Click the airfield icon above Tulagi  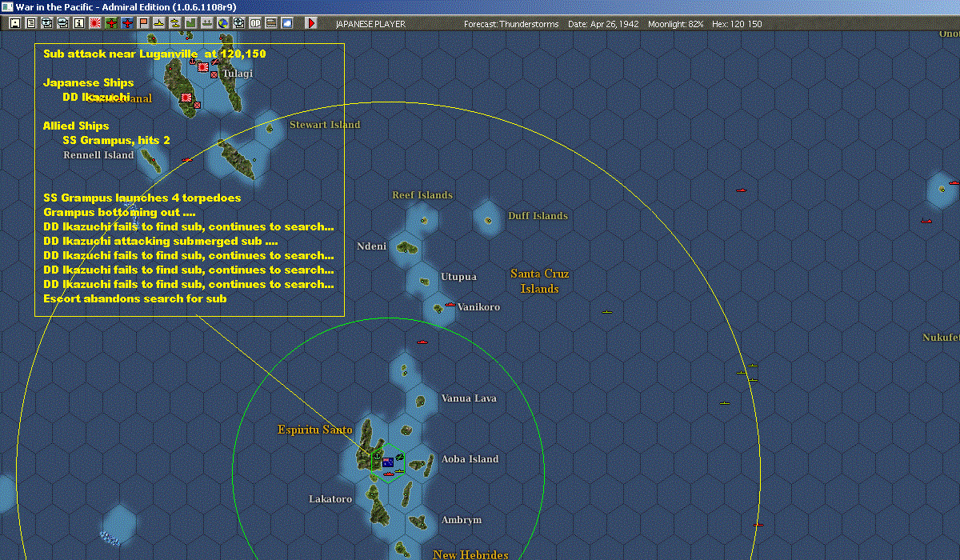point(215,62)
